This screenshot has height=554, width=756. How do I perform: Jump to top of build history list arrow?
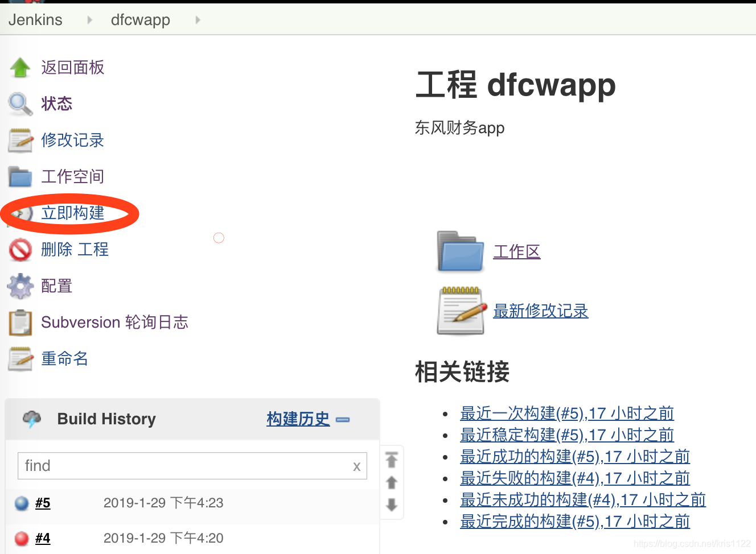(x=392, y=460)
